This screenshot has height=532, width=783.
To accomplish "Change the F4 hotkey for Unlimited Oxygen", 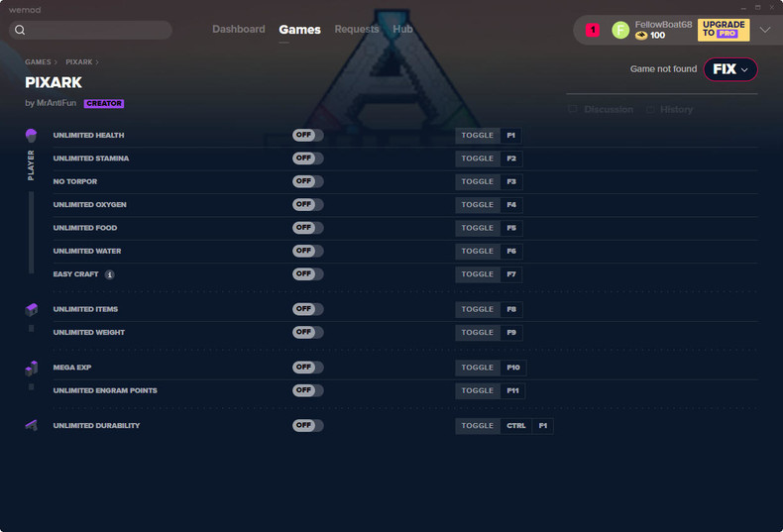I will coord(511,205).
